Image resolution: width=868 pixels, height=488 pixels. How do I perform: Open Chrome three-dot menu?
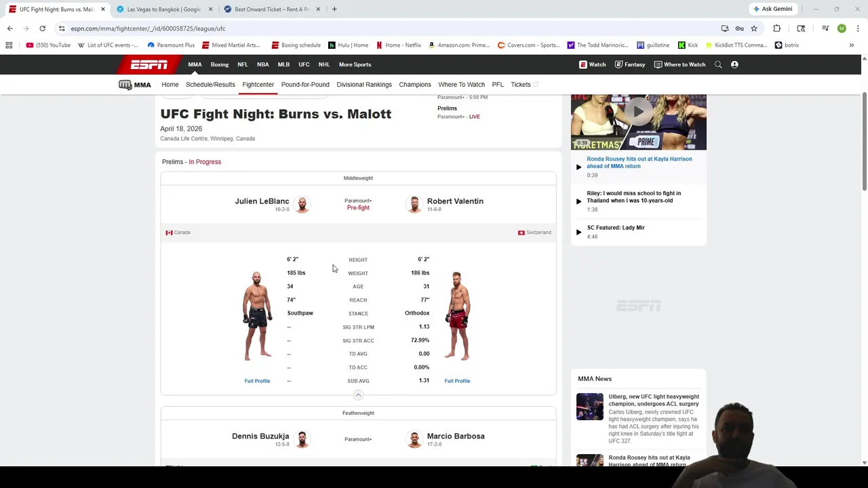[858, 28]
